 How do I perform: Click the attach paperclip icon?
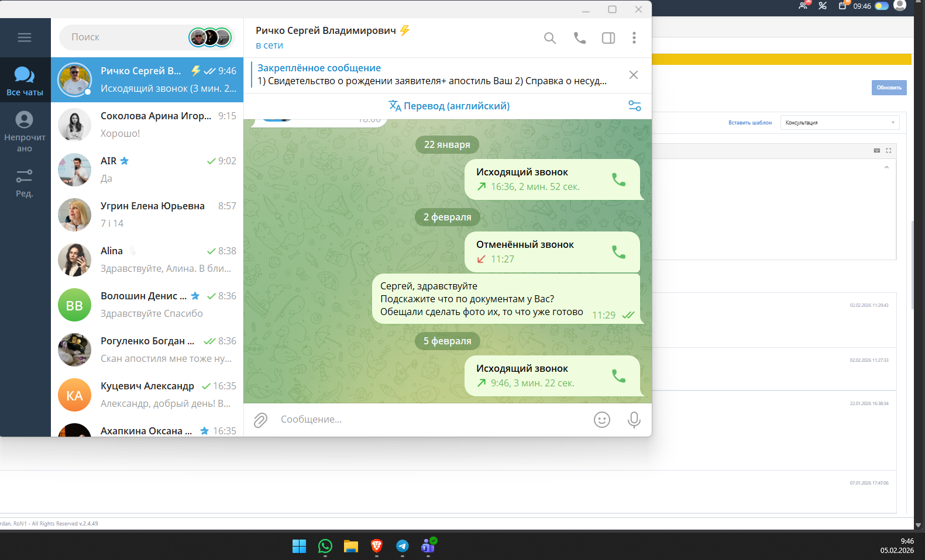tap(260, 420)
